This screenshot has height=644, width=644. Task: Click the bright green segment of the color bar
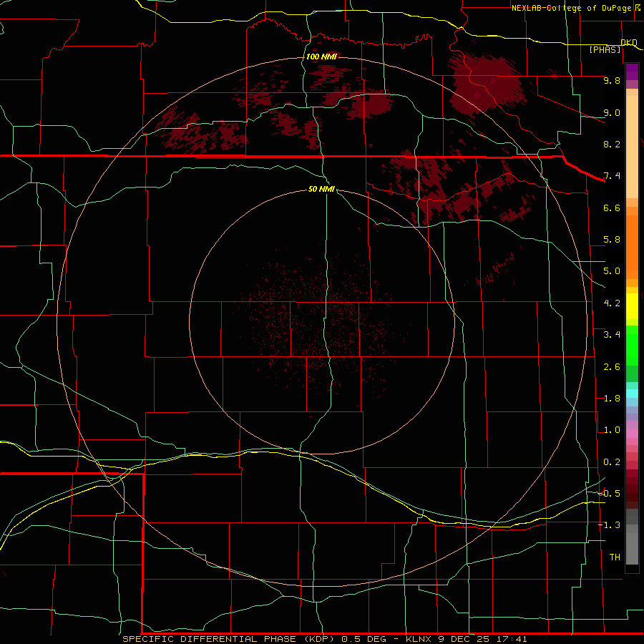(632, 345)
